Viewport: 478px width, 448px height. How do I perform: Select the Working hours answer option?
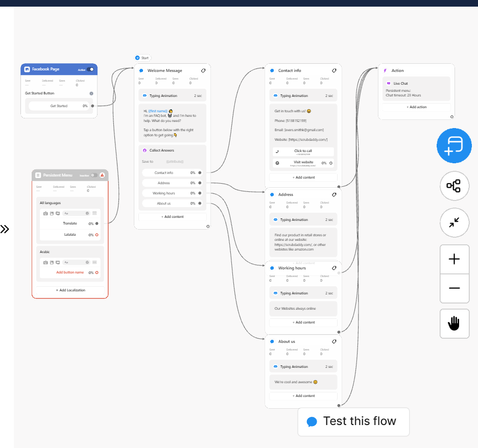tap(163, 193)
